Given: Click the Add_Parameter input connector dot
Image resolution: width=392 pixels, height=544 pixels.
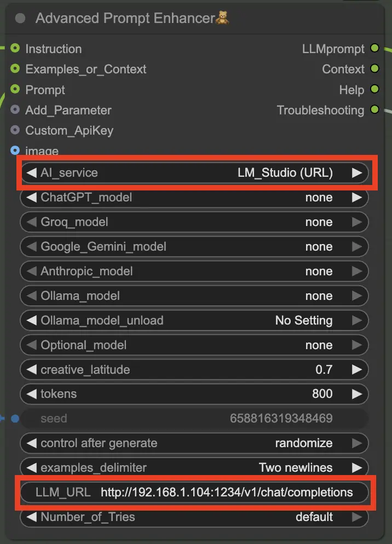Looking at the screenshot, I should [x=15, y=110].
